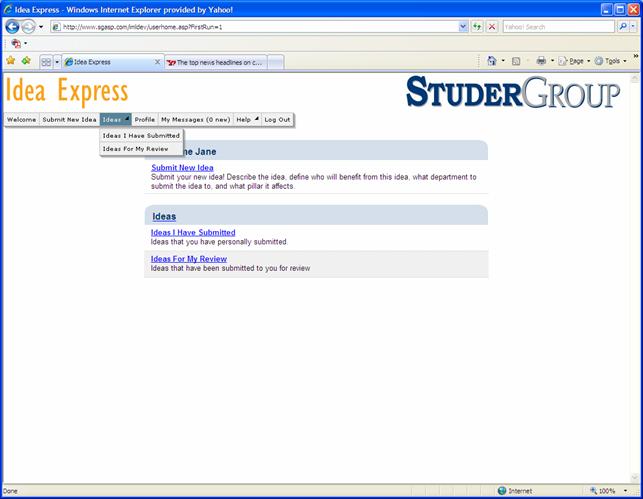Click the Internet zone globe icon

tap(502, 490)
